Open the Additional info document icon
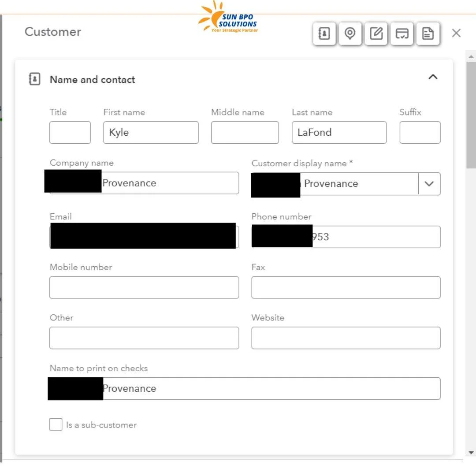 (428, 33)
